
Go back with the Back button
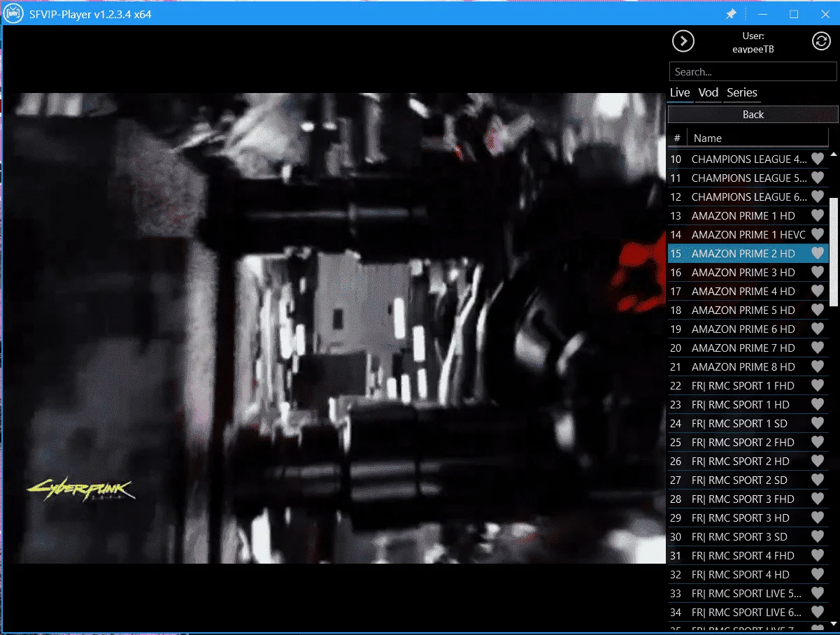coord(753,114)
